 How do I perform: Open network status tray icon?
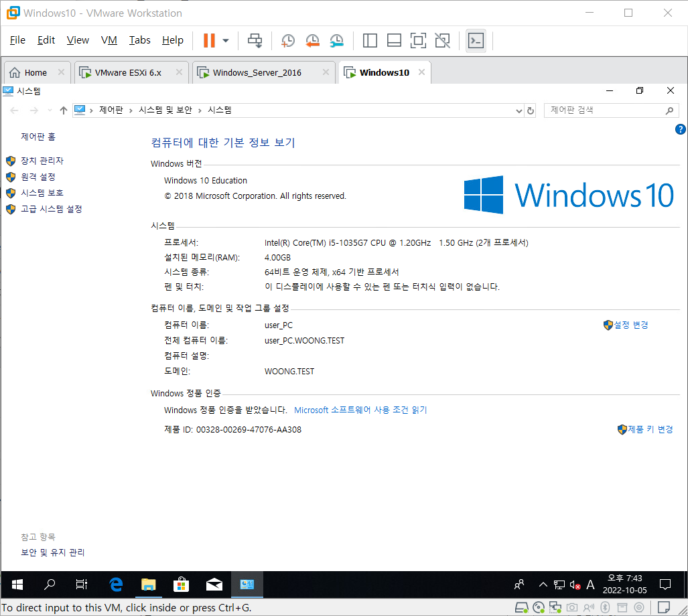tap(559, 585)
